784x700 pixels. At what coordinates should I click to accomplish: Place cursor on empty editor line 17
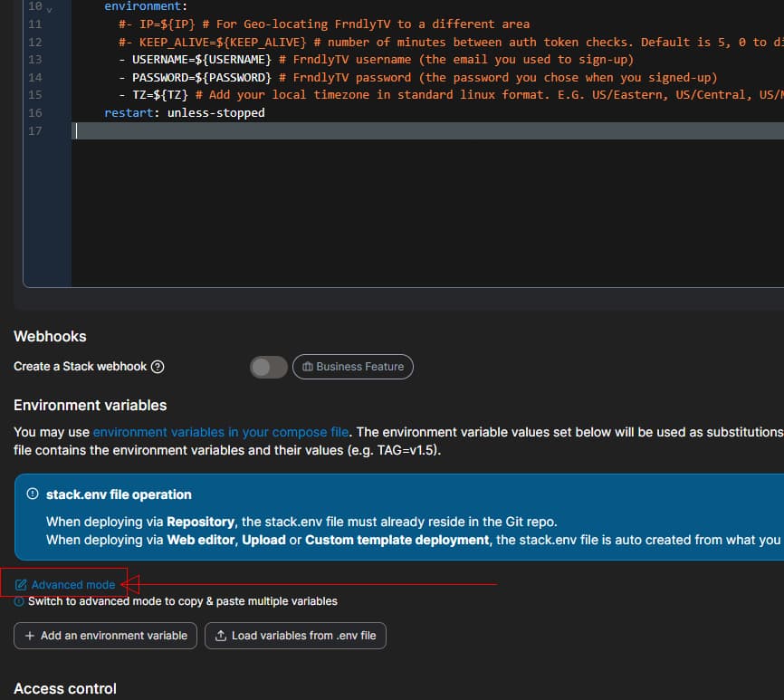coord(362,131)
